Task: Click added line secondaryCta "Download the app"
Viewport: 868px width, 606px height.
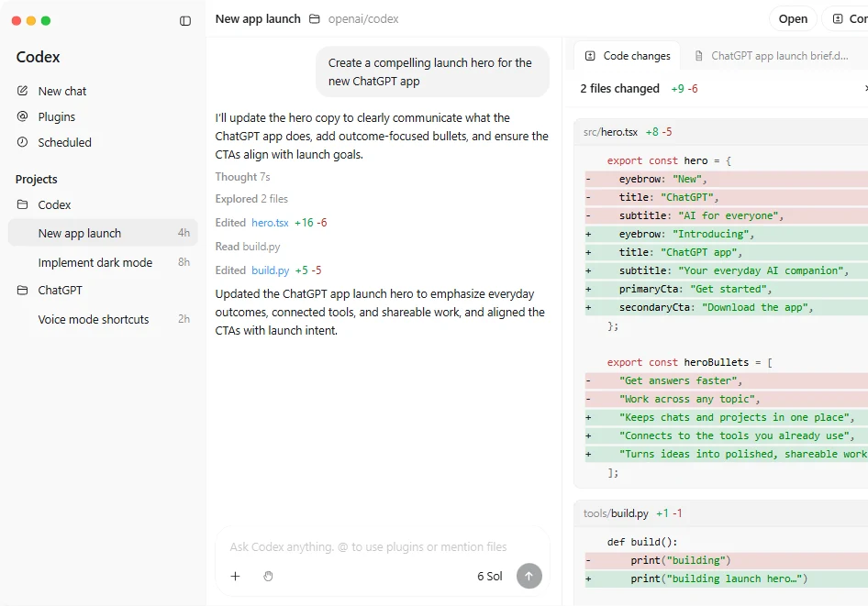Action: tap(727, 307)
